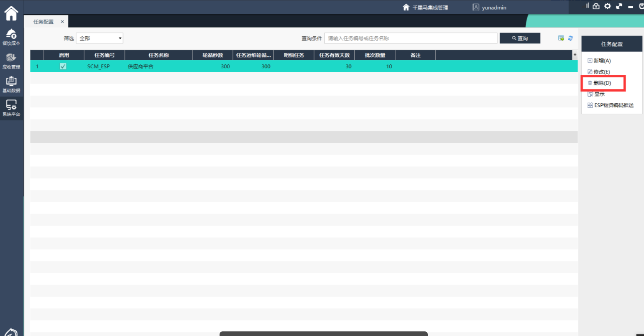The width and height of the screenshot is (644, 336).
Task: Uncheck 启用 checkbox for SCM_ESP row
Action: tap(63, 66)
